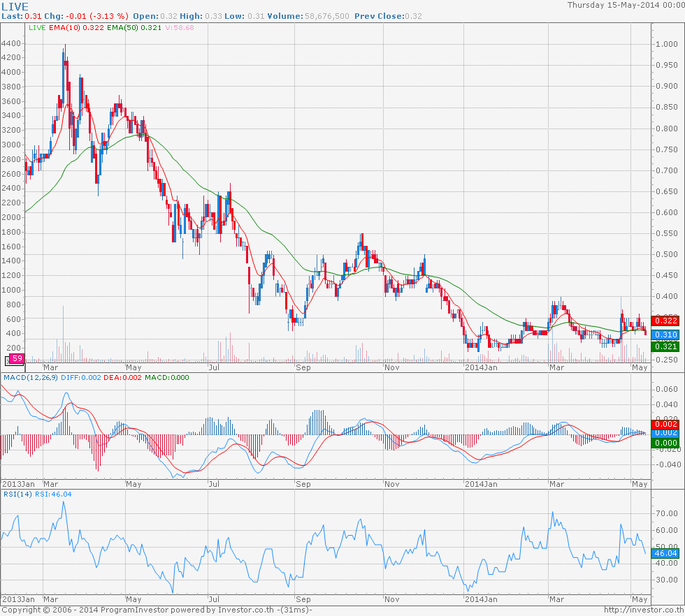Select the MACD:0.000 indicator value
685x616 pixels.
coord(167,378)
